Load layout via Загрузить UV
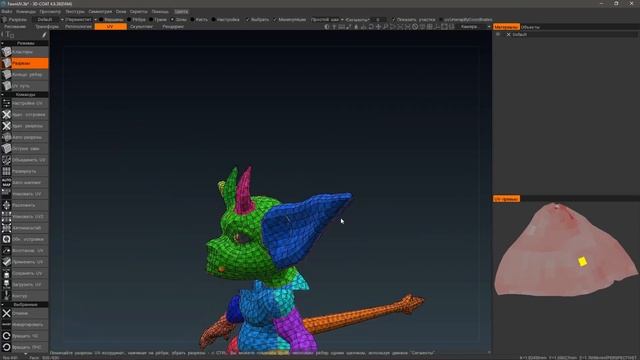 pyautogui.click(x=24, y=284)
